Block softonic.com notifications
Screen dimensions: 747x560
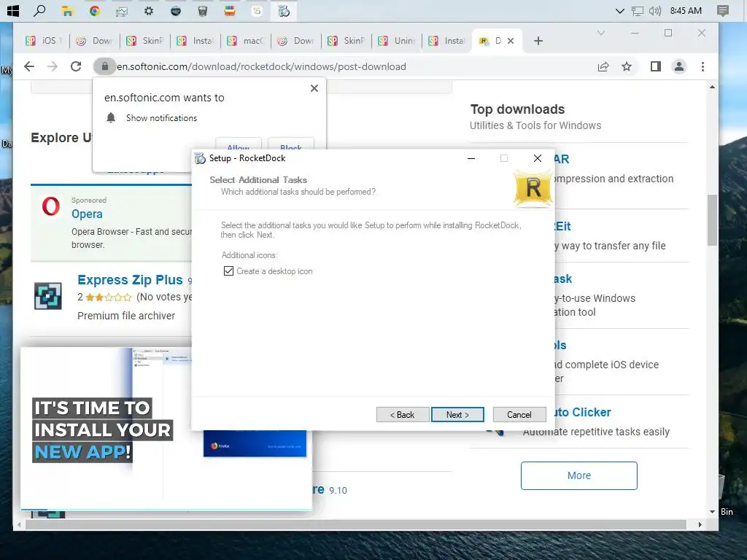tap(291, 144)
